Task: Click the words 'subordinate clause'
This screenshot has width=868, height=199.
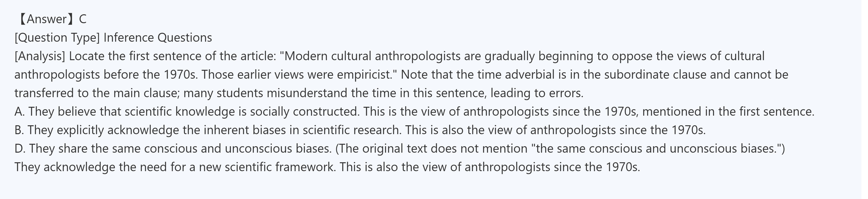Action: [x=655, y=75]
